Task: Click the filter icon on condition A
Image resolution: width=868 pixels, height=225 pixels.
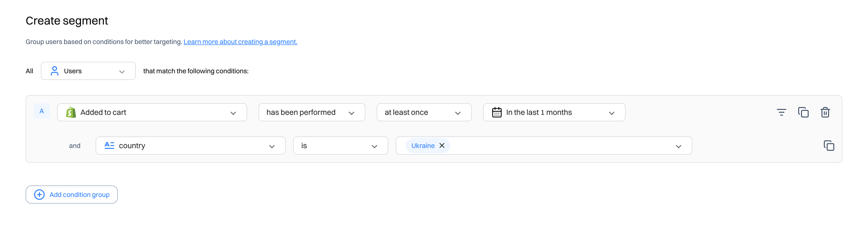Action: click(x=781, y=112)
